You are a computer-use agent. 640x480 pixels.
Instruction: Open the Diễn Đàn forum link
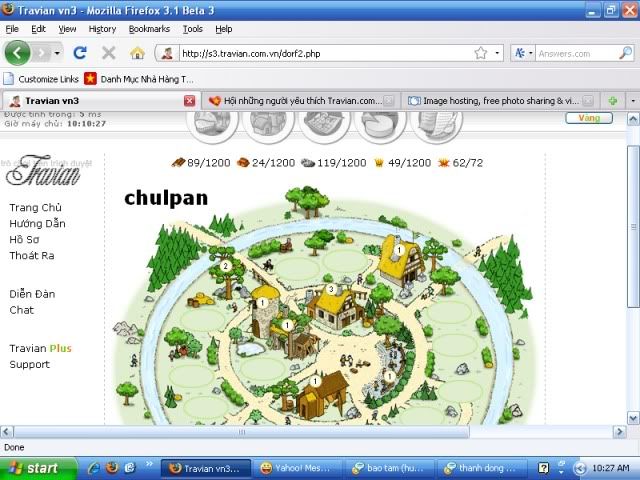point(32,294)
